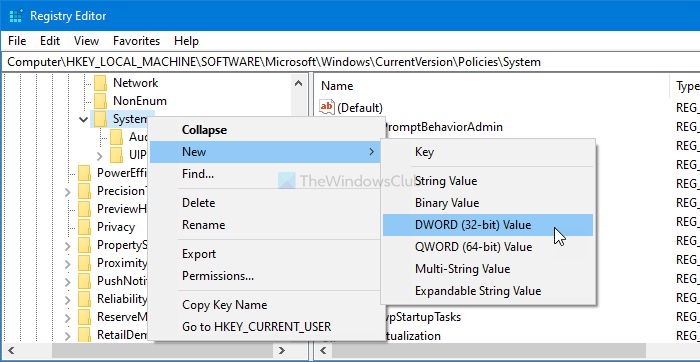
Task: Click the PreviewH folder icon
Action: click(84, 209)
